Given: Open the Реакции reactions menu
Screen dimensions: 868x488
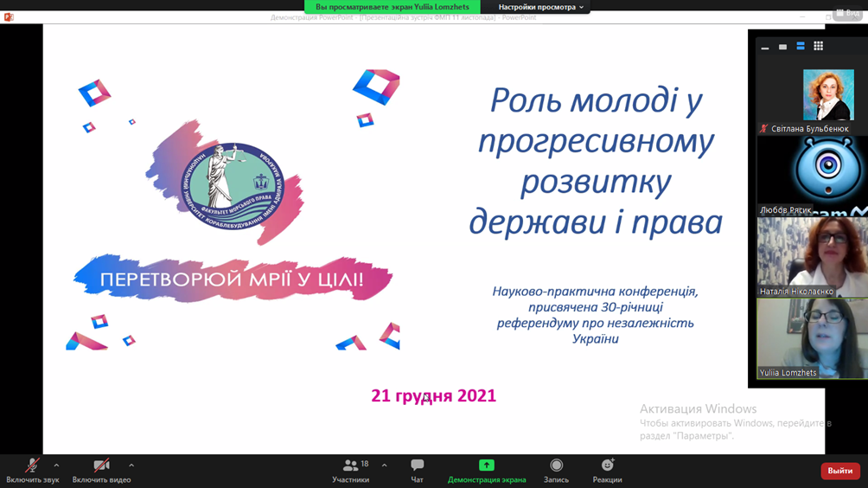Looking at the screenshot, I should pyautogui.click(x=607, y=471).
